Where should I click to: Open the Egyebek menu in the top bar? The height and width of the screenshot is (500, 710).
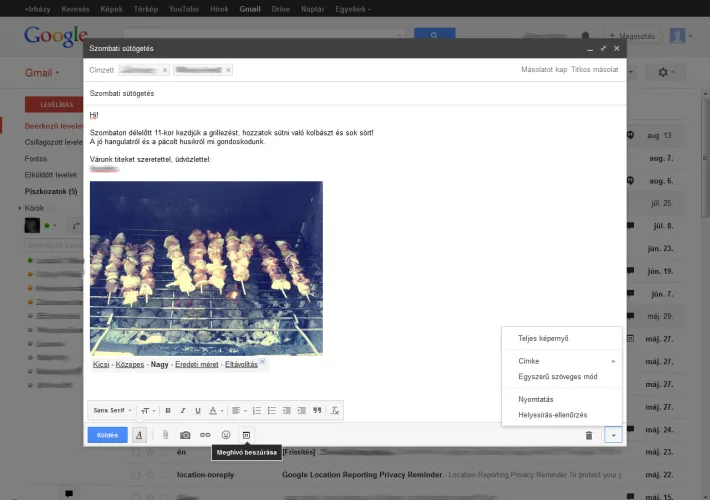click(353, 9)
